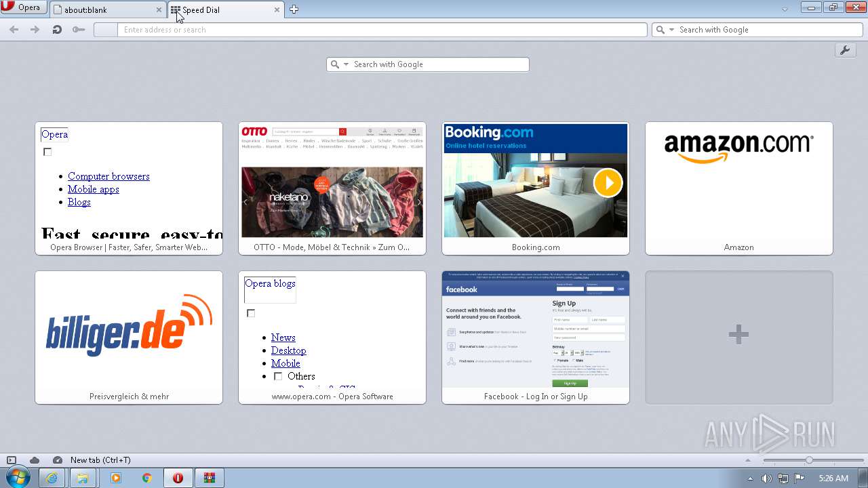Open the Facebook speed dial tile
The height and width of the screenshot is (488, 868).
coord(536,338)
